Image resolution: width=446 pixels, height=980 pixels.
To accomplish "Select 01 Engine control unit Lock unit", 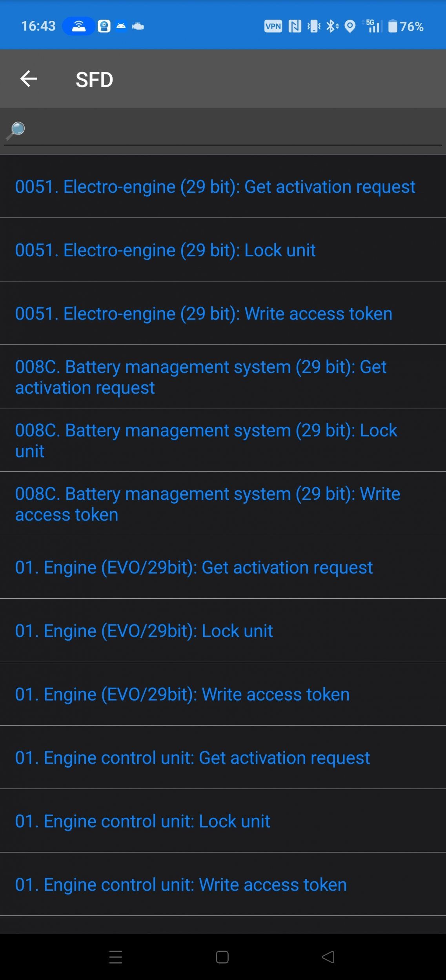I will tap(142, 822).
